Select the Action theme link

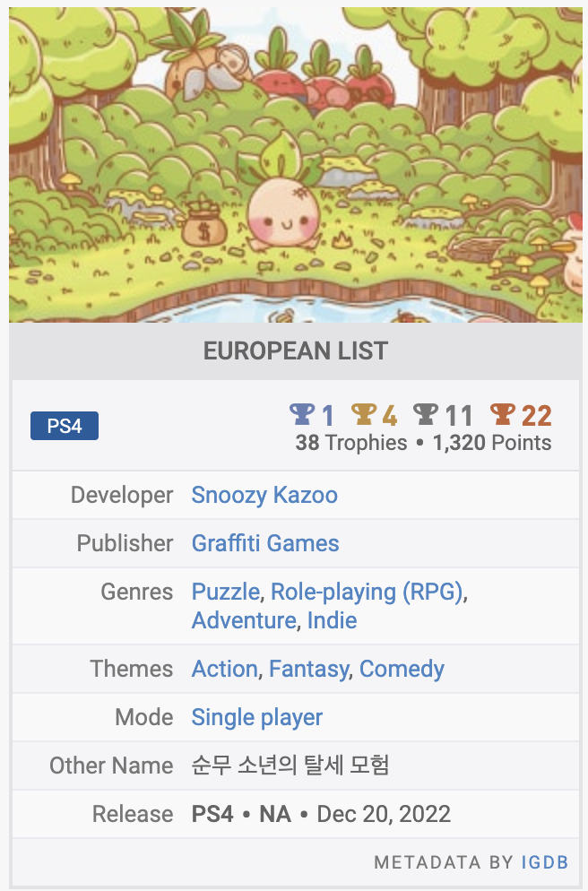click(224, 669)
